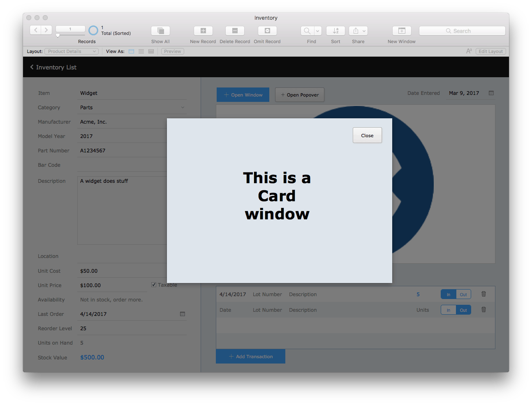This screenshot has width=532, height=405.
Task: Open a New Window from the toolbar
Action: coord(402,31)
